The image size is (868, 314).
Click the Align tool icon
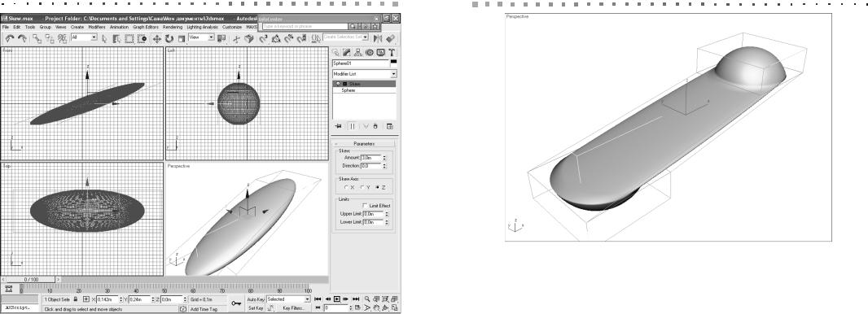[391, 38]
